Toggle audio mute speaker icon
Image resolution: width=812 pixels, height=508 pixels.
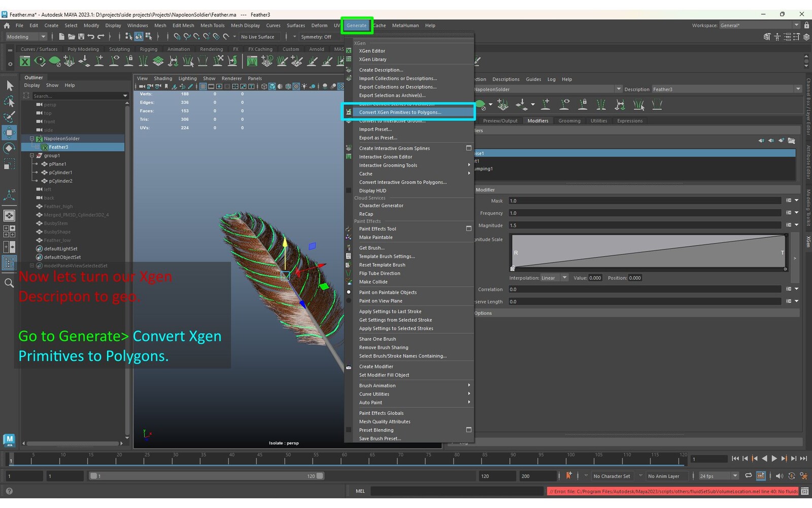click(x=779, y=476)
